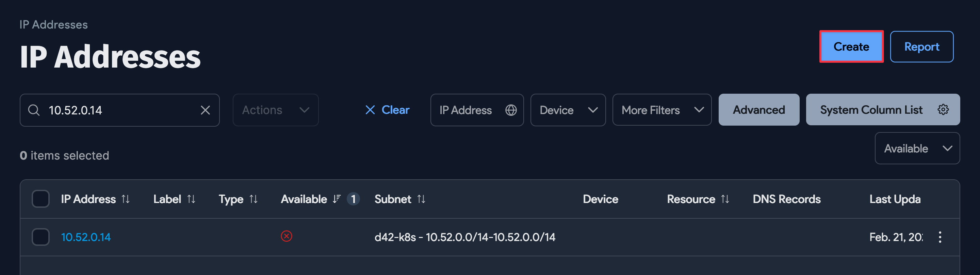Open the row kebab menu for 10.52.0.14
The height and width of the screenshot is (275, 980).
(x=940, y=237)
